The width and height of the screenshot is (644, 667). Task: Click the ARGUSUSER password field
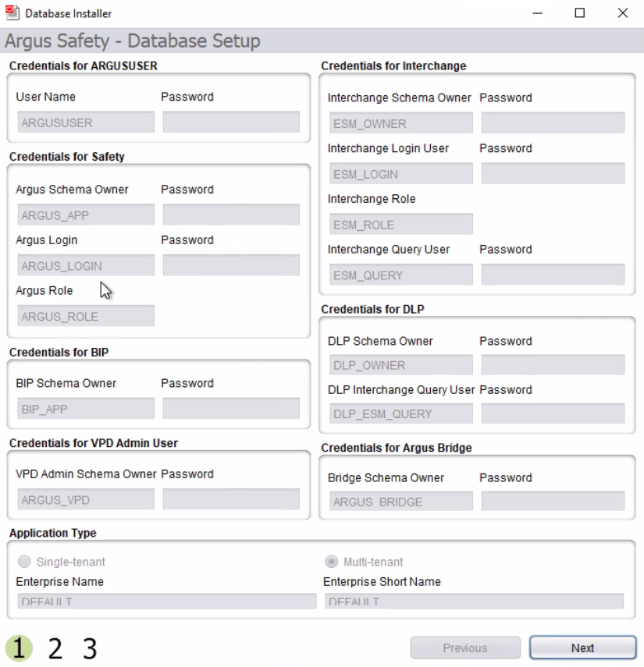(x=231, y=122)
